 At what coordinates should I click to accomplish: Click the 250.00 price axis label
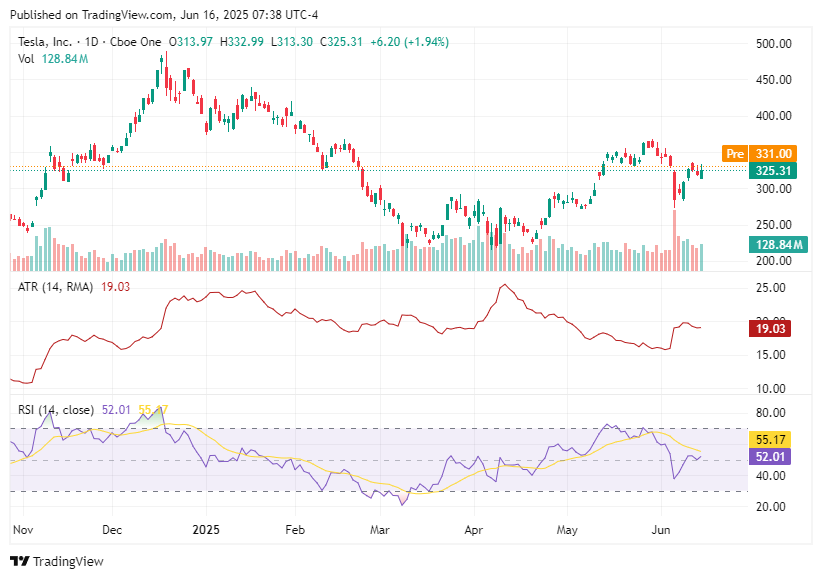point(773,224)
